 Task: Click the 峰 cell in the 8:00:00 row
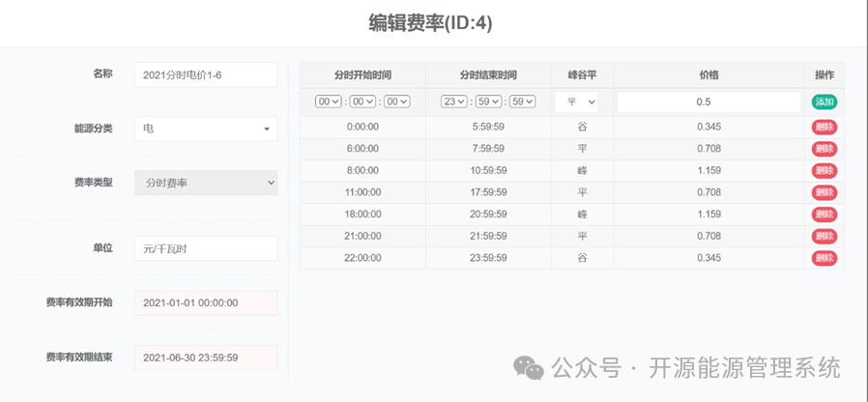pos(582,170)
